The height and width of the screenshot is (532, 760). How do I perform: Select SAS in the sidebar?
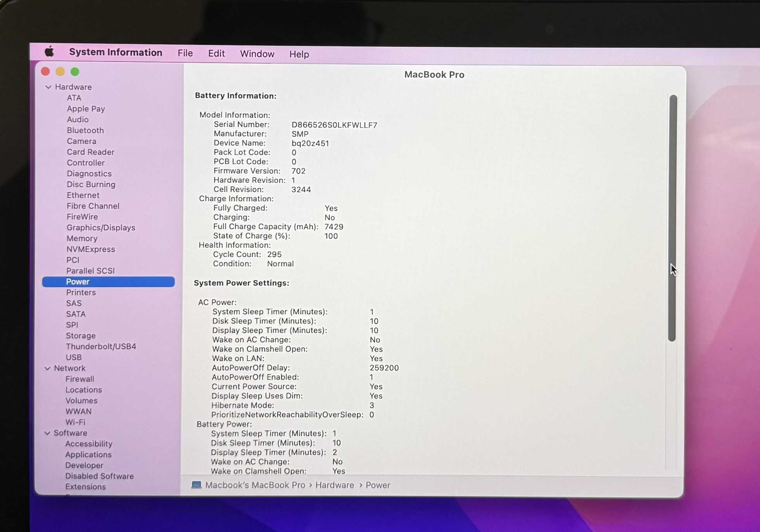(x=74, y=303)
